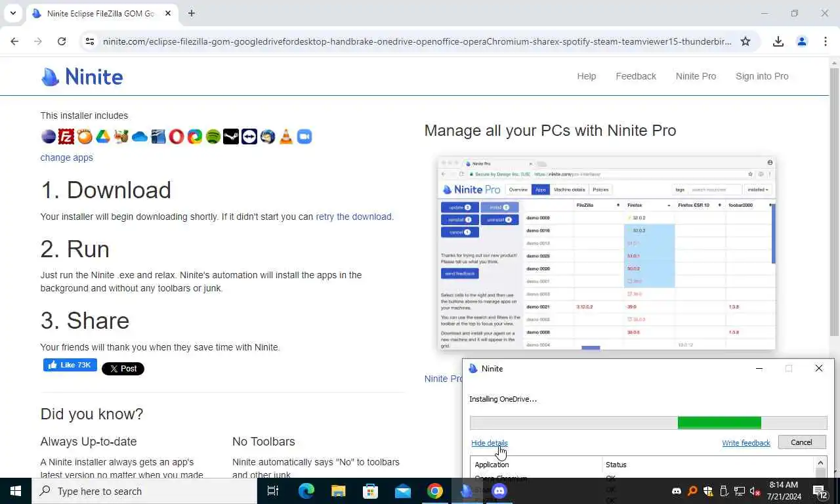Click the Steam icon
This screenshot has width=840, height=504.
click(231, 136)
